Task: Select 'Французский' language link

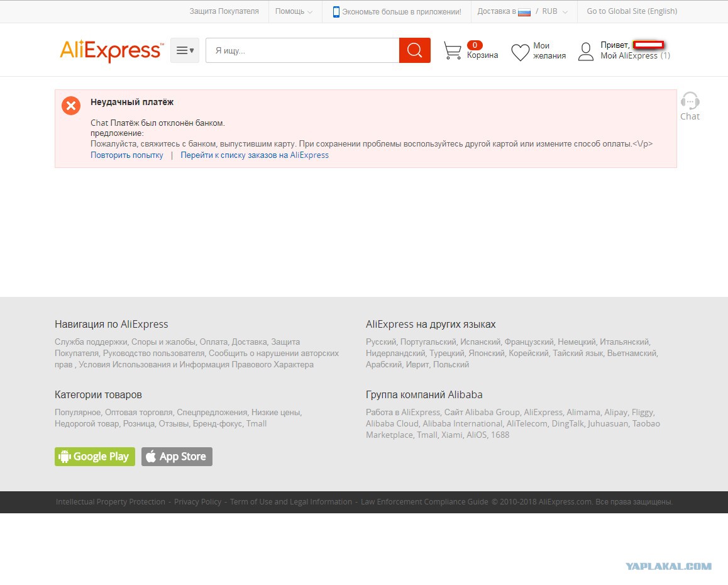Action: click(529, 342)
